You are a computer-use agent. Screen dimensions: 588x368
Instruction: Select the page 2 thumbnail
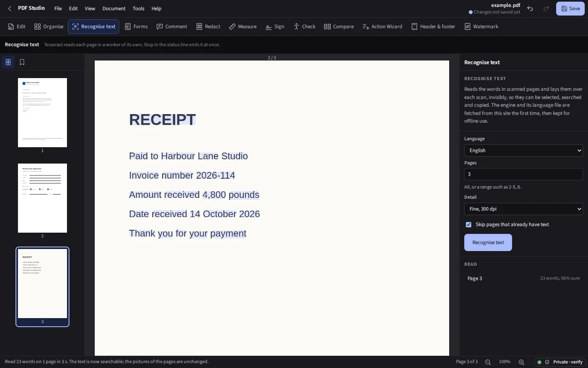click(x=42, y=198)
